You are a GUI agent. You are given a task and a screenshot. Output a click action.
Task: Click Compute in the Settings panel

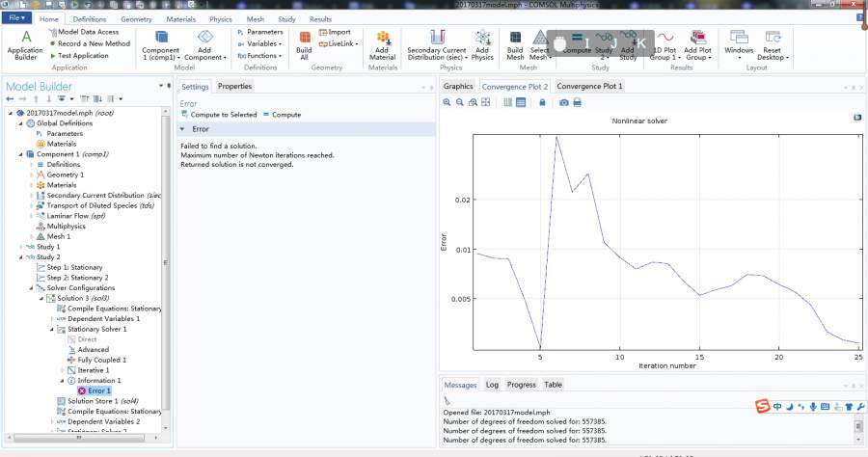[282, 115]
